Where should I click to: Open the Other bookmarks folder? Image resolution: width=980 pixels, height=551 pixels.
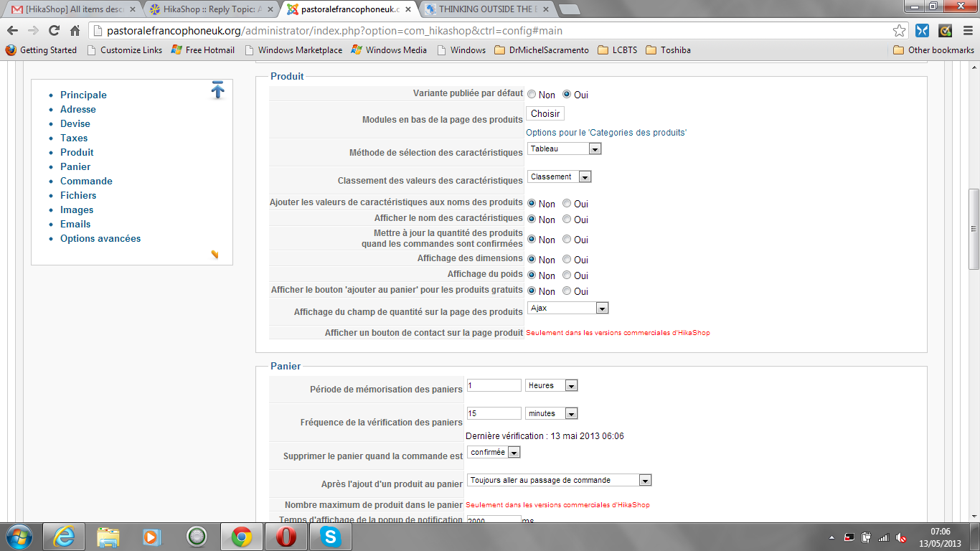coord(933,50)
